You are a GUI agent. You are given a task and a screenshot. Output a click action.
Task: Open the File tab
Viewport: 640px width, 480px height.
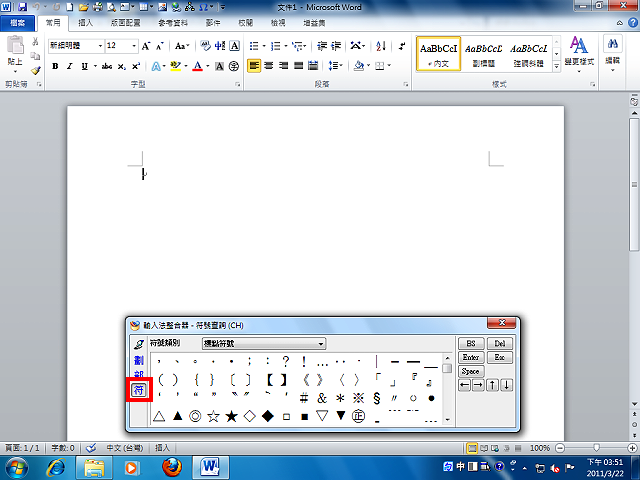(17, 23)
